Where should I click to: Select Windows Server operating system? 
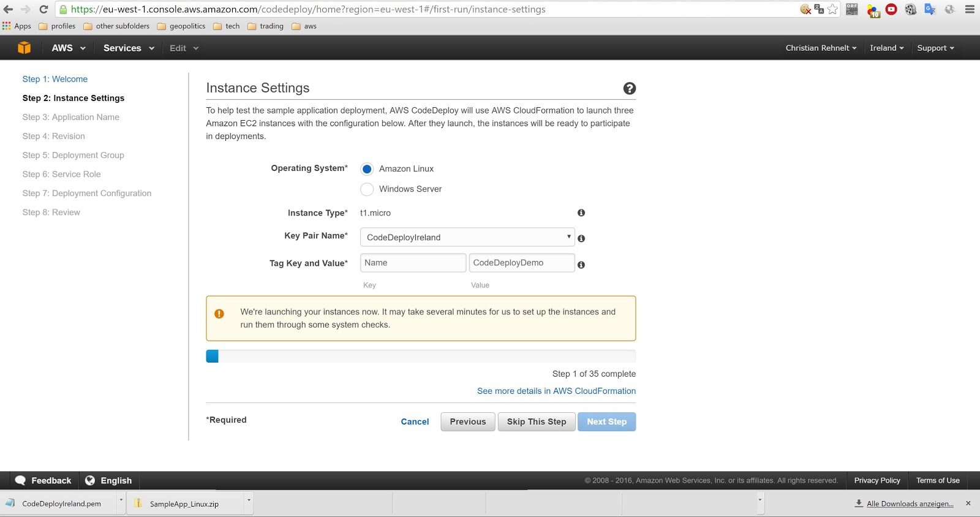coord(367,189)
